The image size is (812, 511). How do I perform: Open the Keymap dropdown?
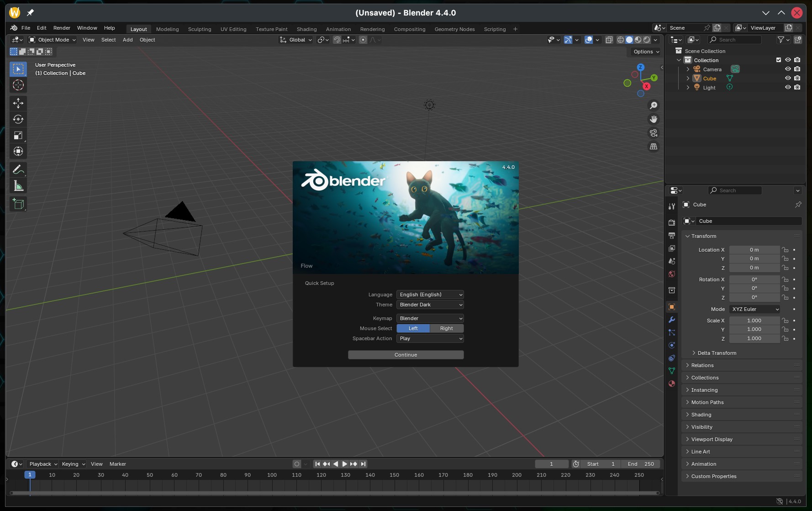tap(430, 318)
